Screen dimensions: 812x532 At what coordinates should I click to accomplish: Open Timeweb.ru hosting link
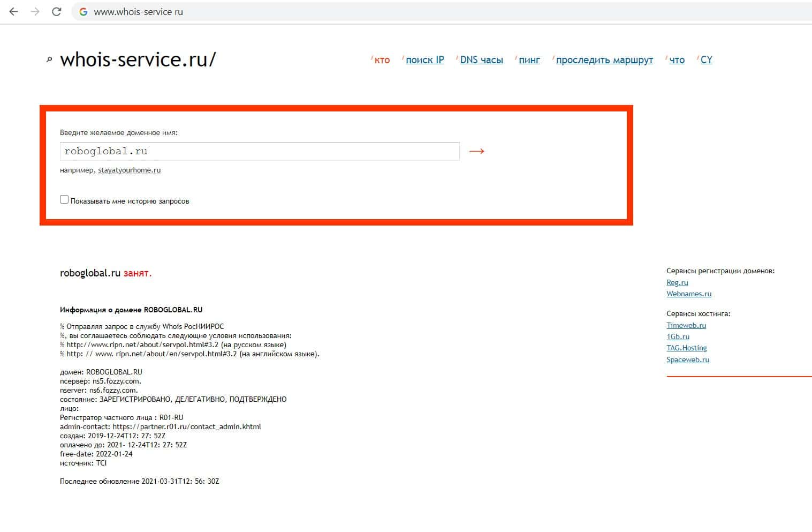coord(686,325)
